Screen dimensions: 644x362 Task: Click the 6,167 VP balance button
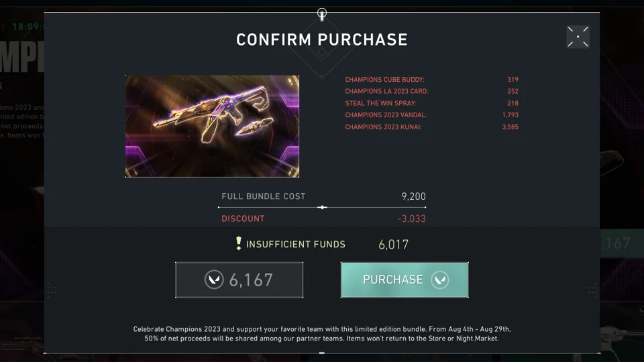tap(239, 280)
